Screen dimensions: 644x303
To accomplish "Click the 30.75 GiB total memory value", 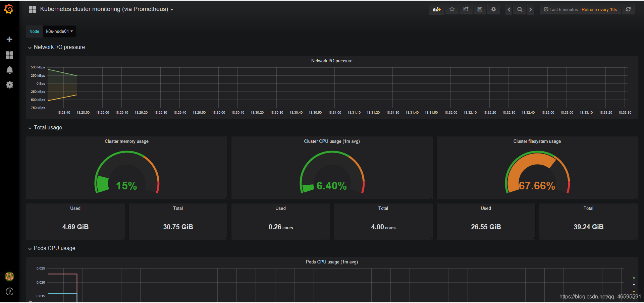I will click(178, 227).
